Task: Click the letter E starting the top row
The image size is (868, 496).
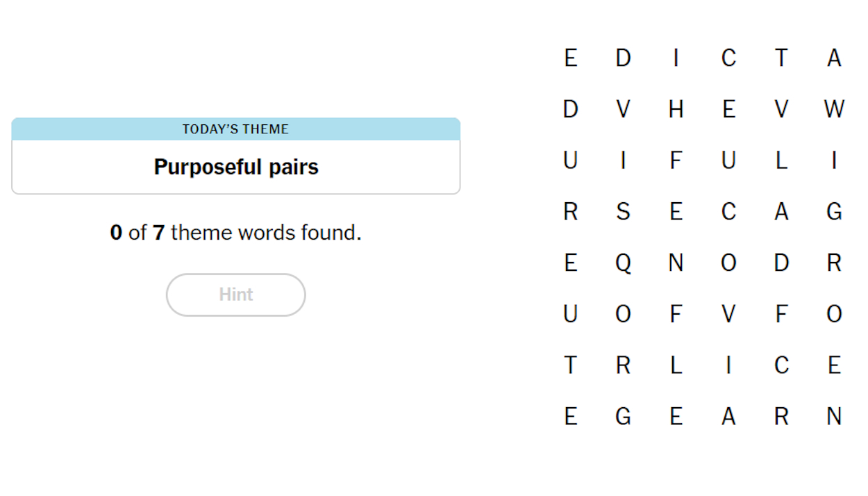Action: click(x=570, y=58)
